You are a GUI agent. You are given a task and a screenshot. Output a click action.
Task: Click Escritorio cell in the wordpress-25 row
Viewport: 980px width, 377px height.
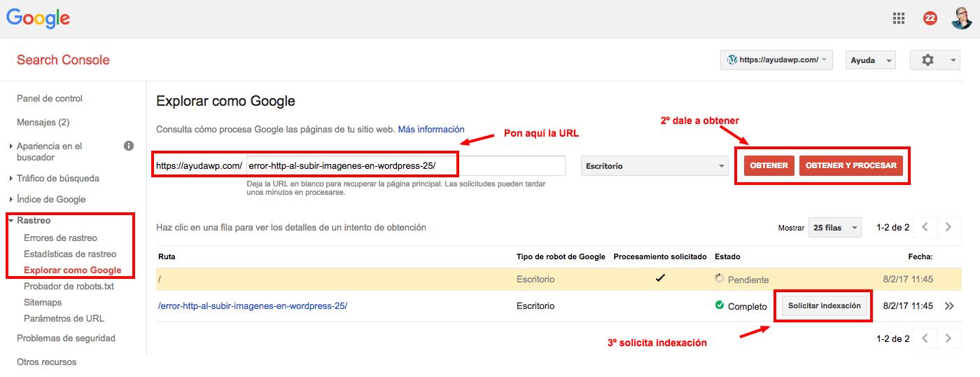pyautogui.click(x=535, y=306)
